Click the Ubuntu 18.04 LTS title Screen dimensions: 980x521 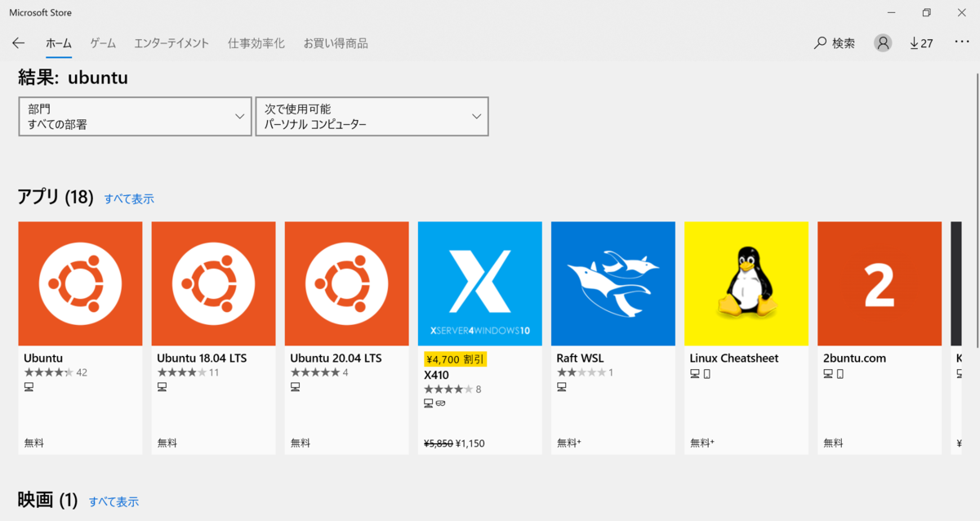[x=202, y=358]
